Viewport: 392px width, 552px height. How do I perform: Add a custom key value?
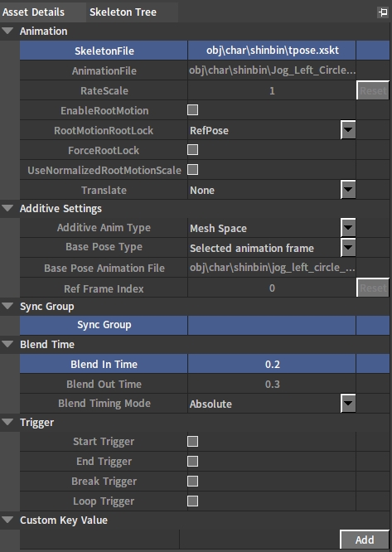[365, 540]
